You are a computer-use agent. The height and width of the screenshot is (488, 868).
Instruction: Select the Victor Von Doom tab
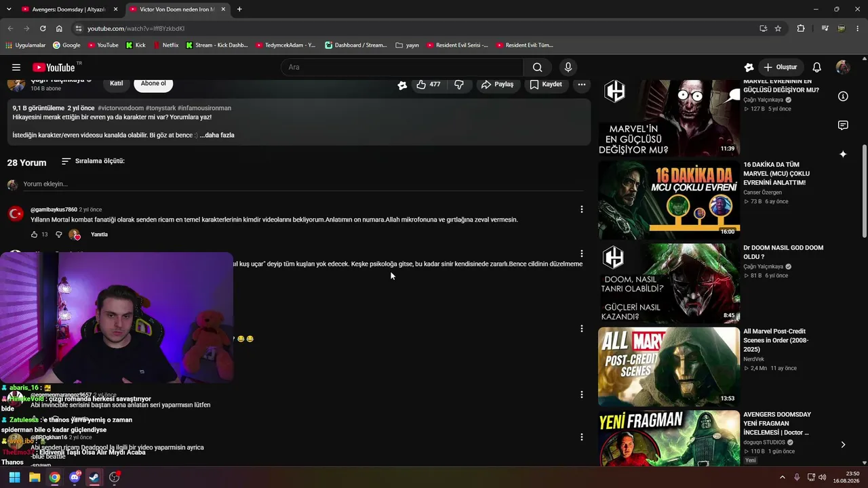click(x=178, y=9)
